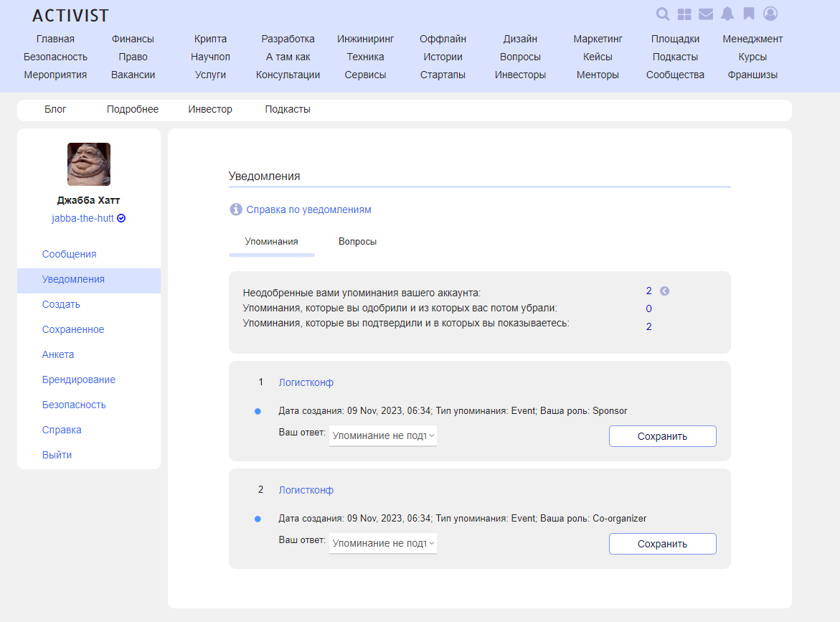
Task: Open the grid menu icon in header
Action: coord(684,14)
